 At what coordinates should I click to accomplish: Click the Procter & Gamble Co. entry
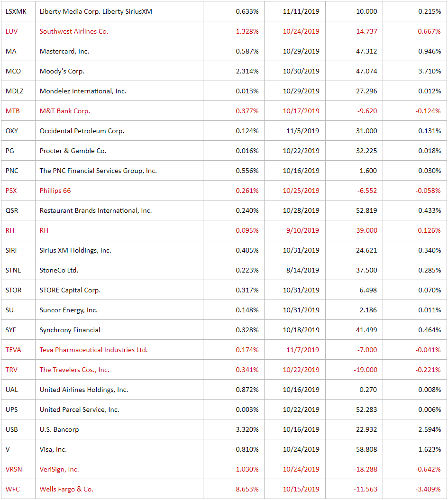[x=73, y=151]
